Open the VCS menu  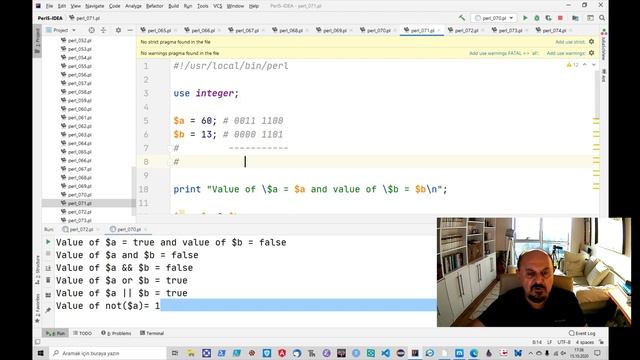point(218,6)
